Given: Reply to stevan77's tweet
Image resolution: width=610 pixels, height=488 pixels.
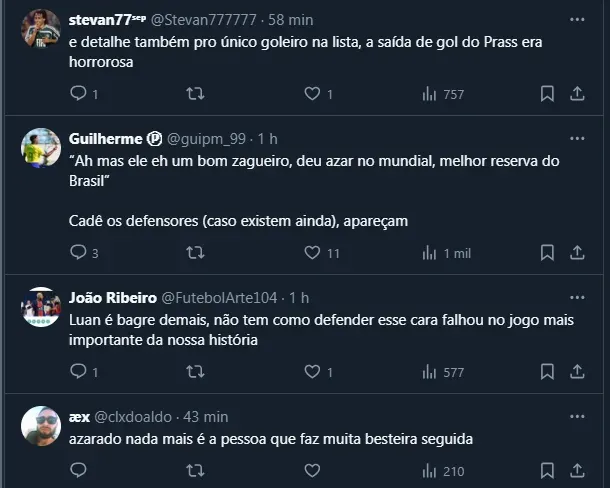Looking at the screenshot, I should point(78,94).
